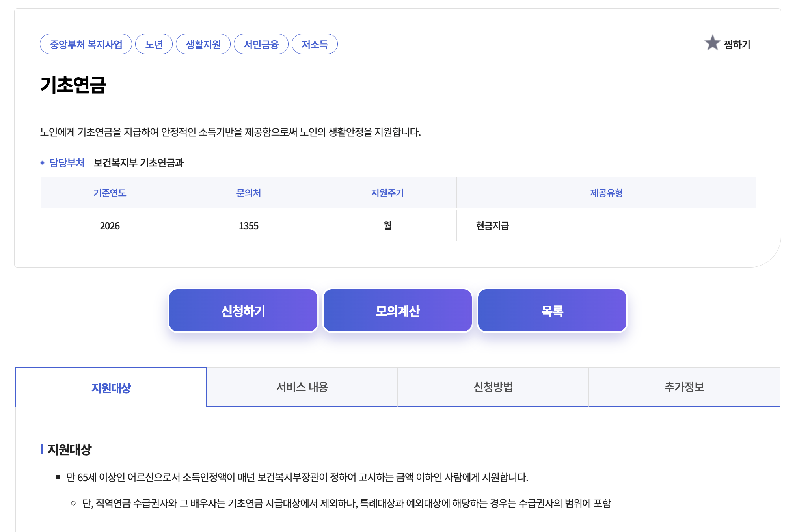
Task: Click the 담당부처 label
Action: pyautogui.click(x=67, y=163)
